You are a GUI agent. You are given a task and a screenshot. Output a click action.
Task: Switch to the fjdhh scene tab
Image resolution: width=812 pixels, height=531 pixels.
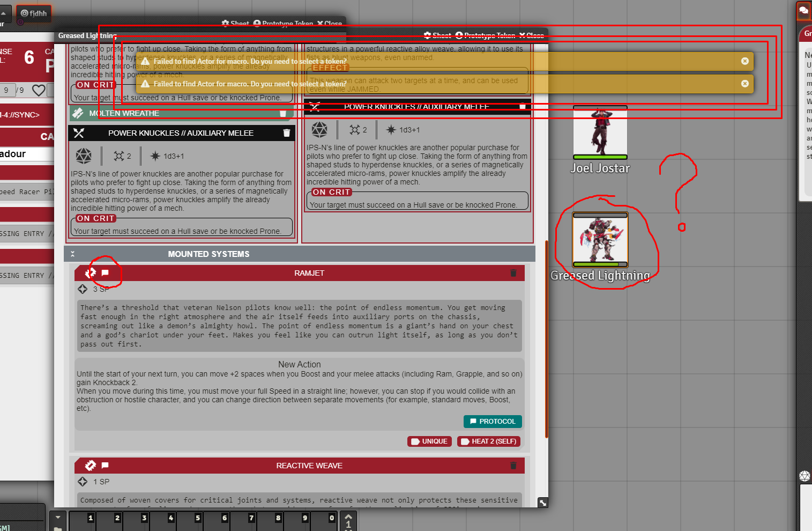tap(34, 13)
